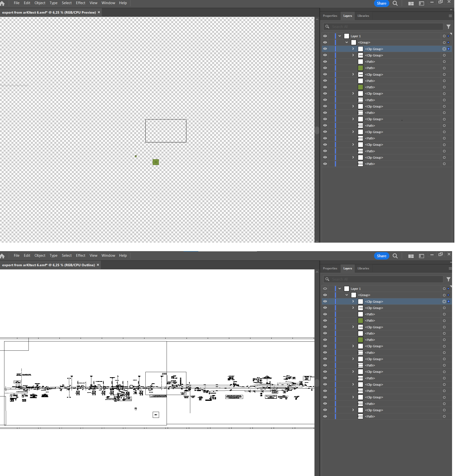Image resolution: width=455 pixels, height=476 pixels.
Task: Collapse the Layer 1 tree expander
Action: click(340, 36)
